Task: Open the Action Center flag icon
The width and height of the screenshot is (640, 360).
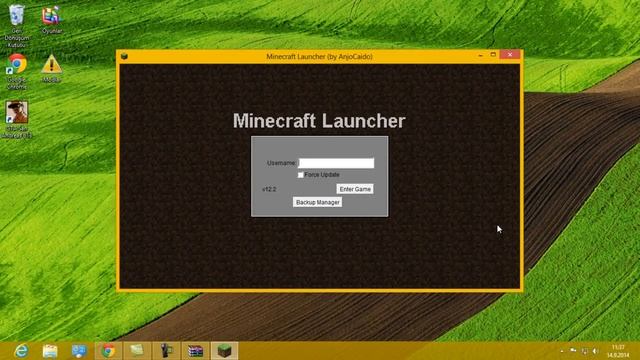Action: pos(573,351)
